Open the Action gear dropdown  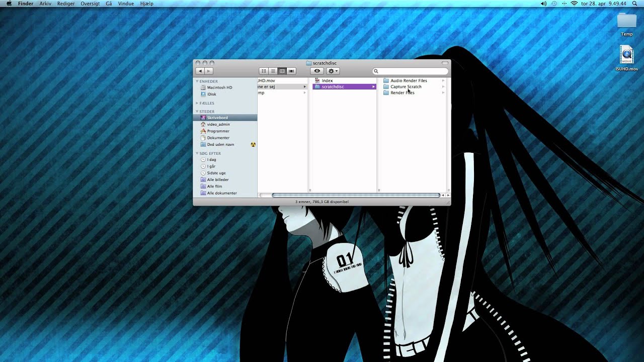[333, 71]
